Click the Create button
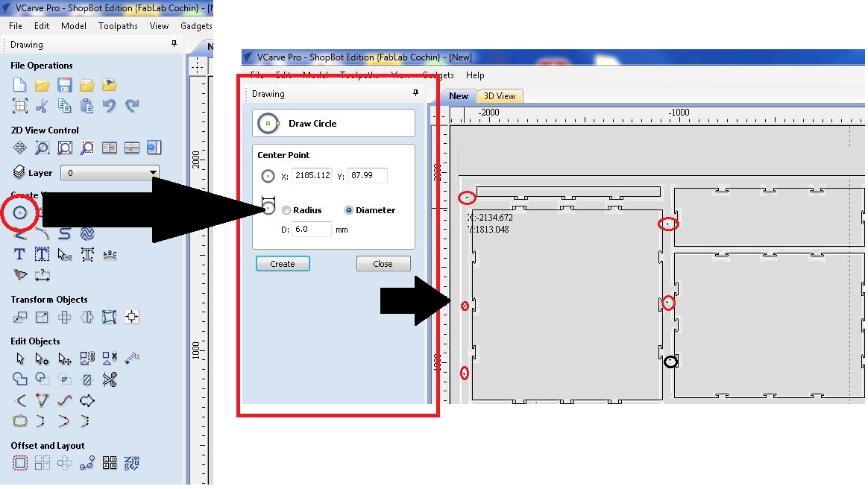The image size is (868, 489). (283, 264)
